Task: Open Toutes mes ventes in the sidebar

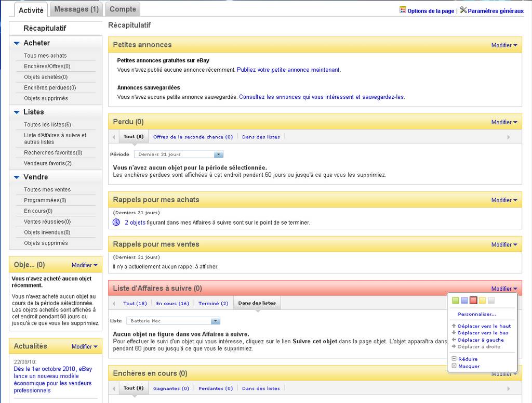Action: click(x=47, y=189)
